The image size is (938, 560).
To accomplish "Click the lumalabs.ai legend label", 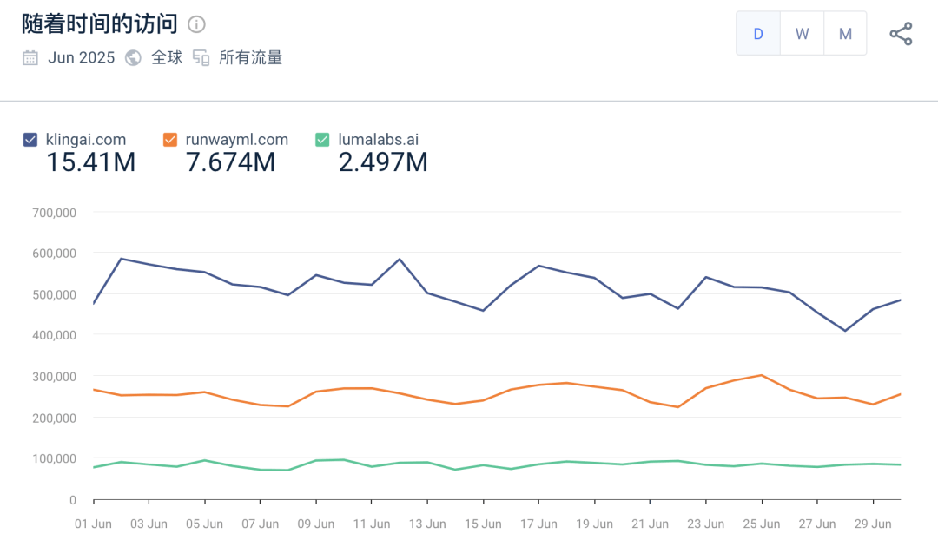I will click(379, 140).
